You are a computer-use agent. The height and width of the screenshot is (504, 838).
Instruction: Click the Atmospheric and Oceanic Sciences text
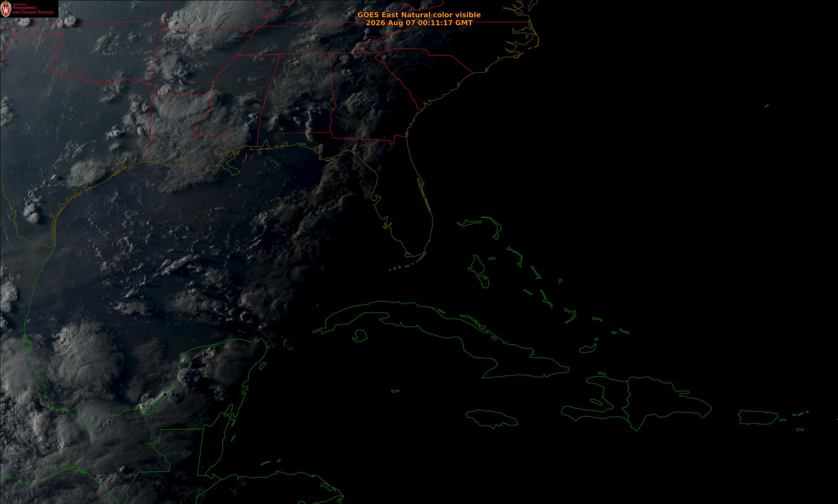(33, 10)
